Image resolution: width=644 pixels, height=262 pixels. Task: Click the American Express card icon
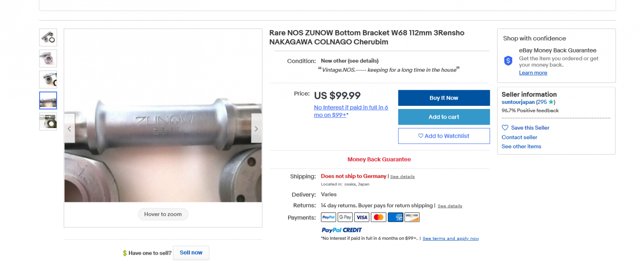click(395, 217)
